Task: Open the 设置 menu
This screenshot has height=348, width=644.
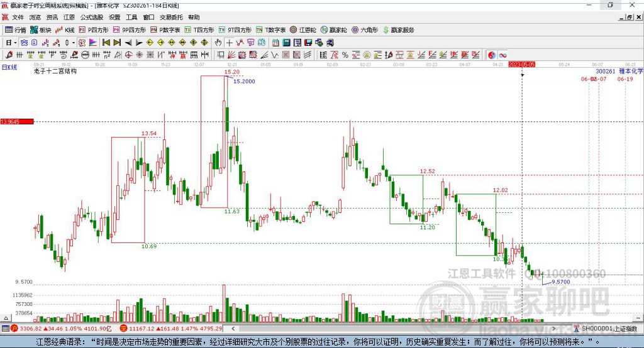Action: click(114, 17)
